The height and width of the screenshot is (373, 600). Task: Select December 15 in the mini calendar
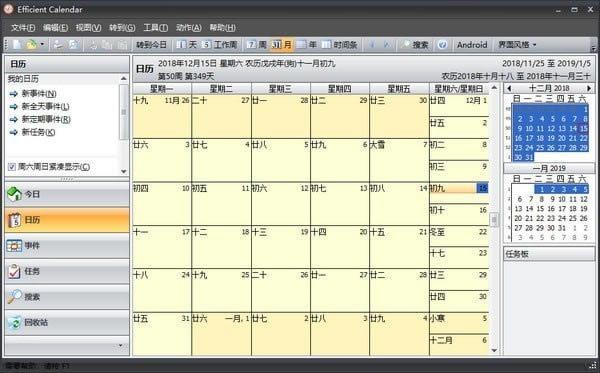[x=583, y=129]
